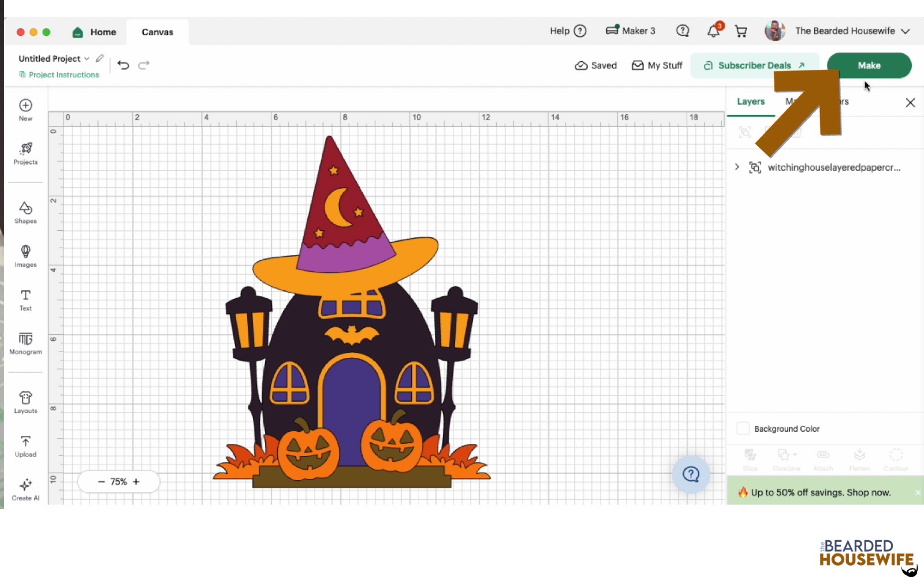This screenshot has width=924, height=587.
Task: Open the Images library
Action: (25, 256)
